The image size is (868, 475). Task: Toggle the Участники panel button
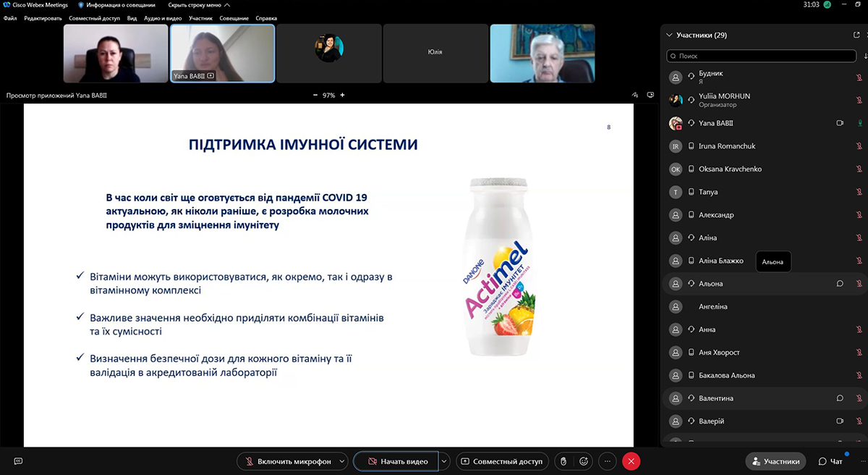coord(776,461)
